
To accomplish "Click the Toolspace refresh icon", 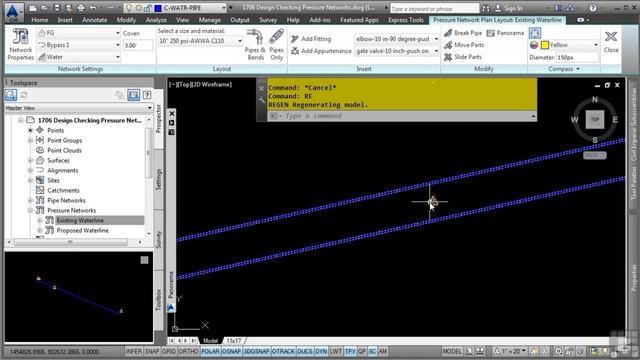I will point(24,95).
